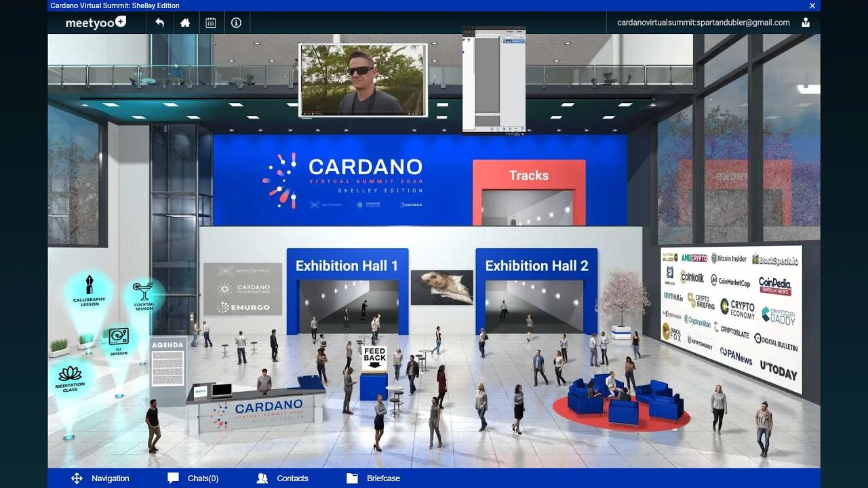The width and height of the screenshot is (868, 488).
Task: Click Cardano Foundation logo on the gray board
Action: [x=243, y=289]
